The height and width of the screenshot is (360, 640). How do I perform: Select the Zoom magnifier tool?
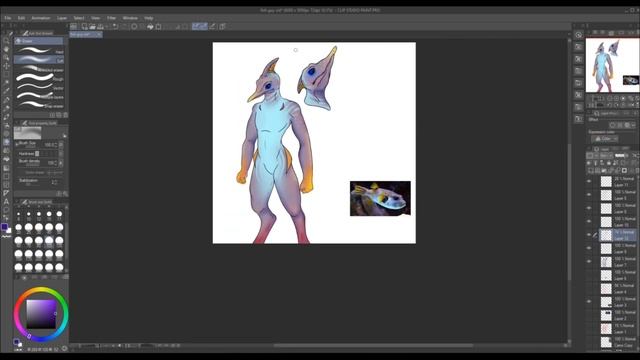6,40
